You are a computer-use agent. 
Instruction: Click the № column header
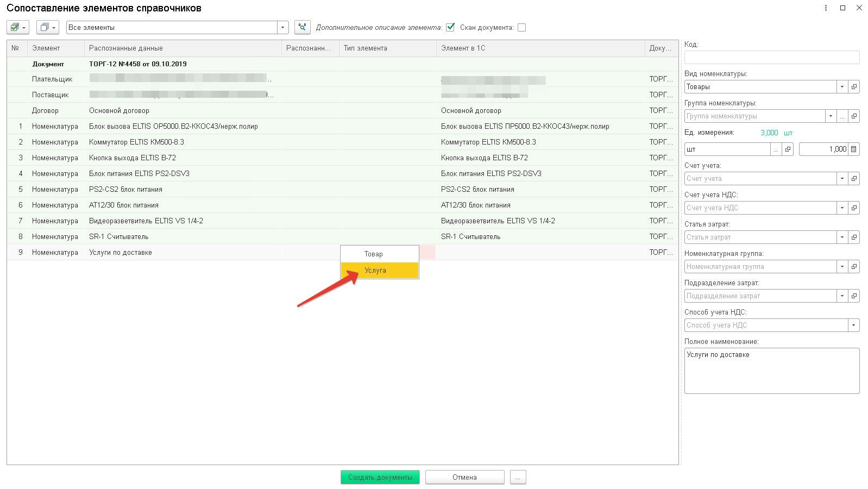tap(17, 48)
